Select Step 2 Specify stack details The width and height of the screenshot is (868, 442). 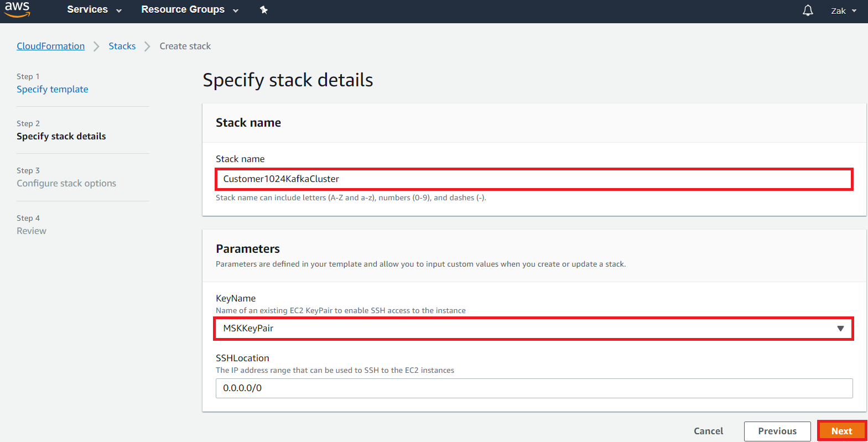click(61, 136)
